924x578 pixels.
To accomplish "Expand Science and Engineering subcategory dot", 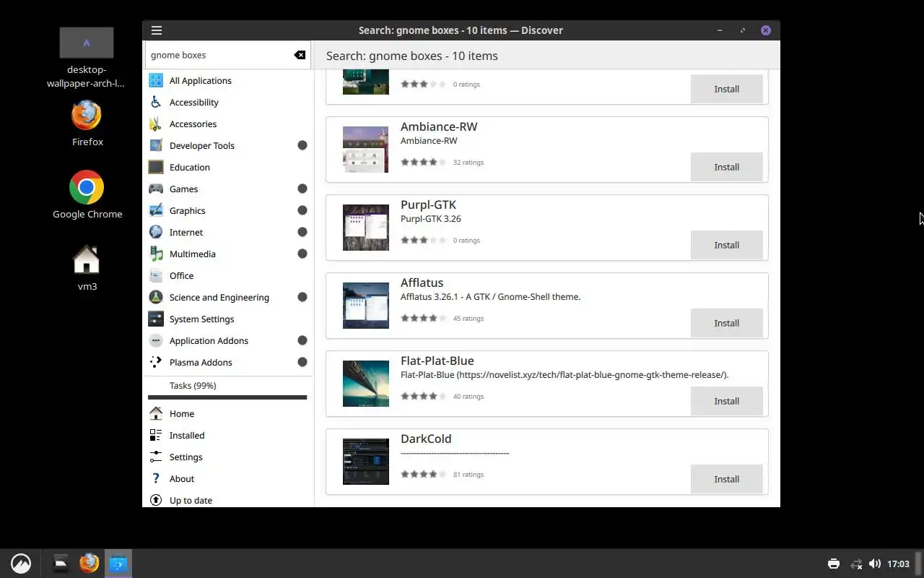I will click(302, 297).
